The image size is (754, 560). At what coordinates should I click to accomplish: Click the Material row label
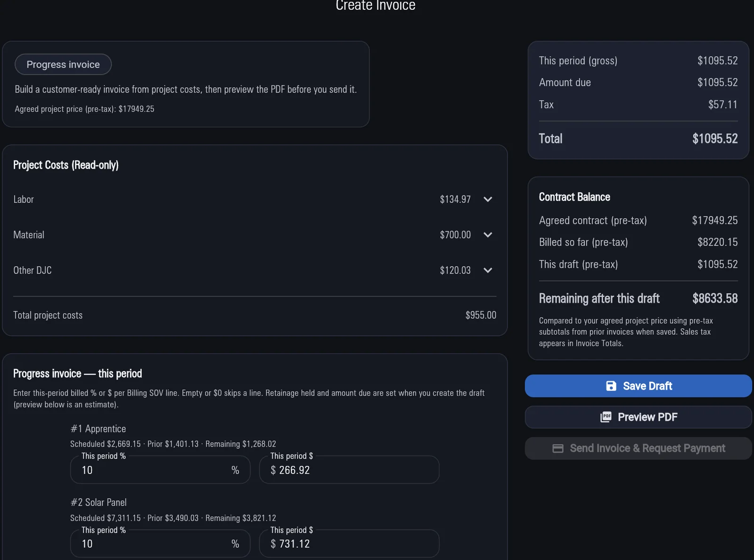pyautogui.click(x=29, y=235)
